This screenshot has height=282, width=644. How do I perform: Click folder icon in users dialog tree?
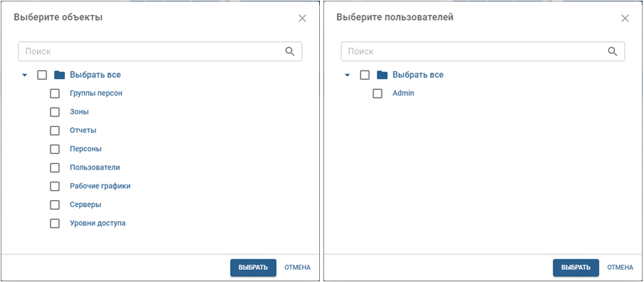tap(383, 75)
